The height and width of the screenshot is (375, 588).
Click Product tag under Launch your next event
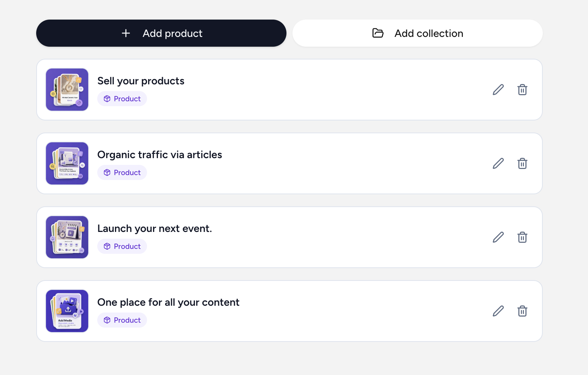coord(122,246)
